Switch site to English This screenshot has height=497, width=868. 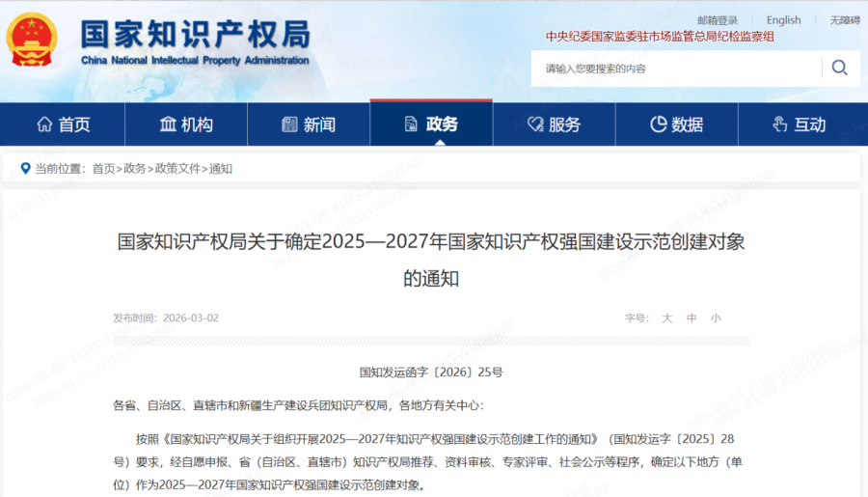783,20
